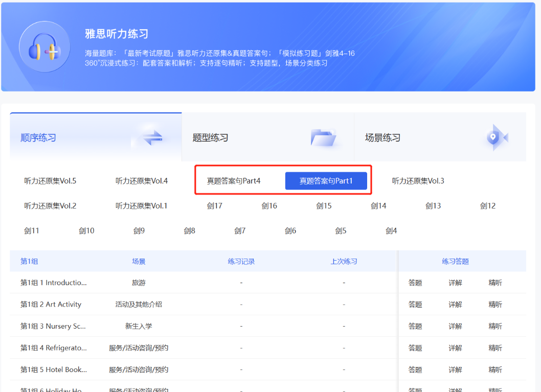Click the headphone icon in the banner
This screenshot has height=392, width=541.
(44, 47)
